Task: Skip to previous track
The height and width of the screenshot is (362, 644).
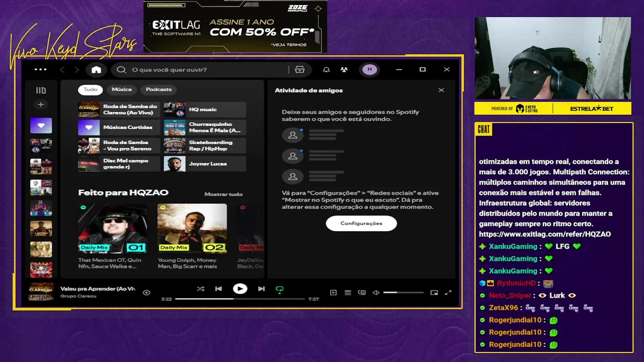Action: pyautogui.click(x=218, y=289)
